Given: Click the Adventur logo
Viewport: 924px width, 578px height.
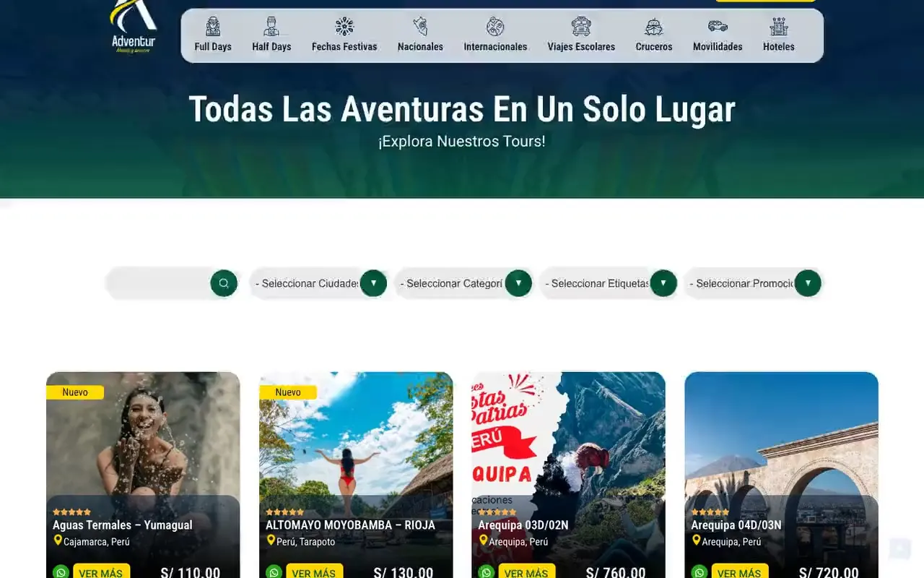Looking at the screenshot, I should click(134, 27).
